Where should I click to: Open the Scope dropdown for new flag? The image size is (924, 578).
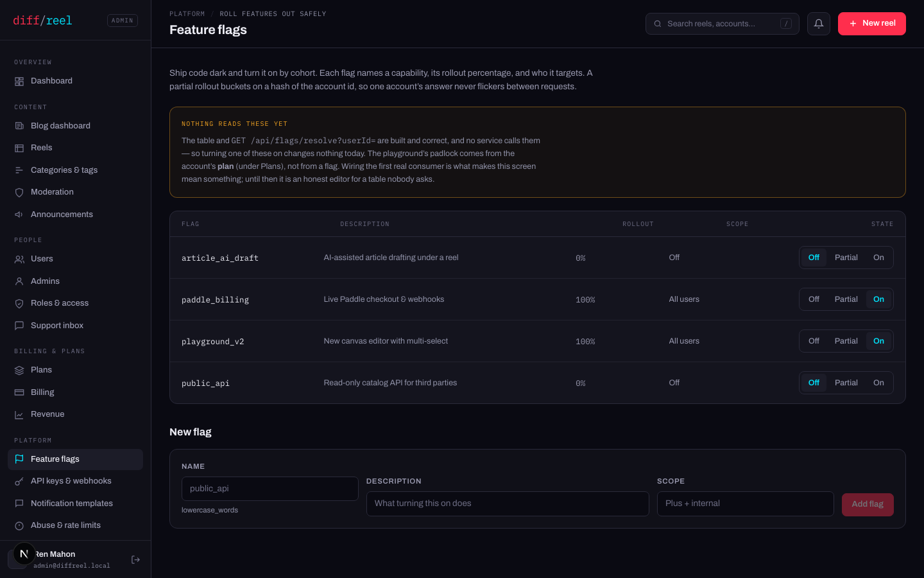point(745,504)
